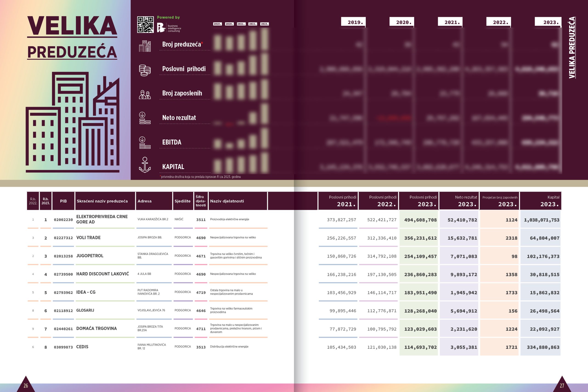Click the EBITDA label
Image resolution: width=588 pixels, height=392 pixels.
172,142
